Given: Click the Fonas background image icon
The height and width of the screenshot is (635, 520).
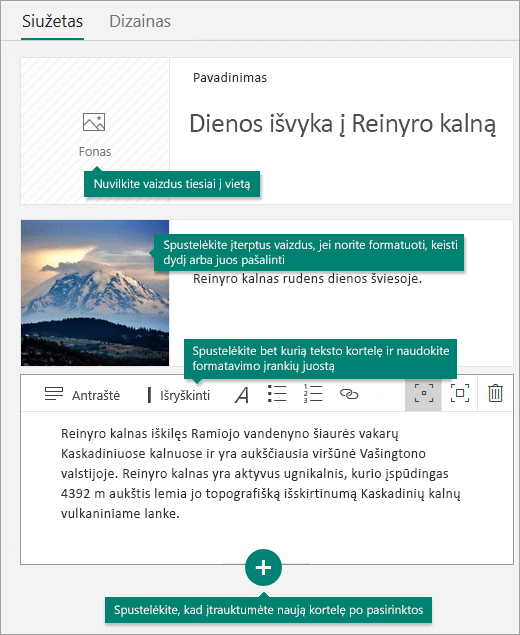Looking at the screenshot, I should pos(94,122).
